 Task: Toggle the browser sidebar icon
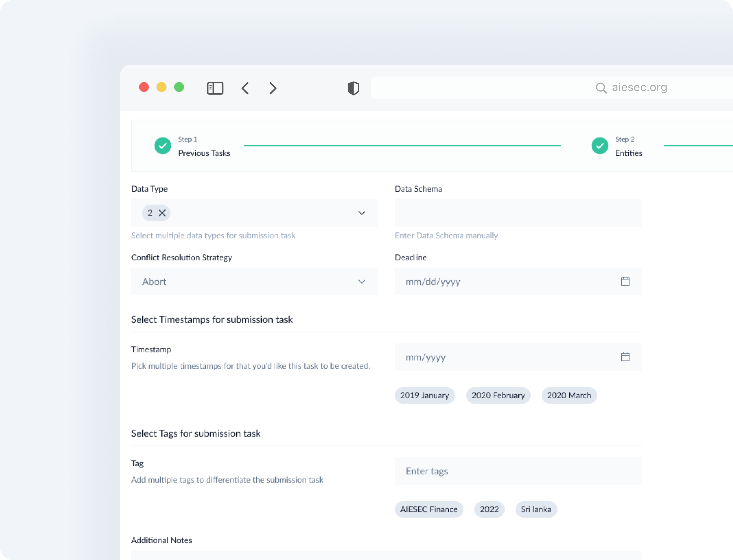coord(215,88)
